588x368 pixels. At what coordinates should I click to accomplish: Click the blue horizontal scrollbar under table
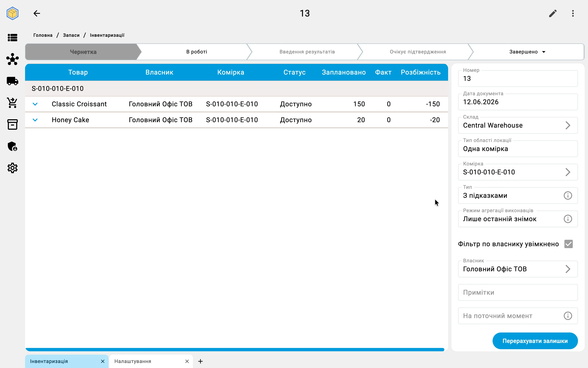tap(235, 349)
